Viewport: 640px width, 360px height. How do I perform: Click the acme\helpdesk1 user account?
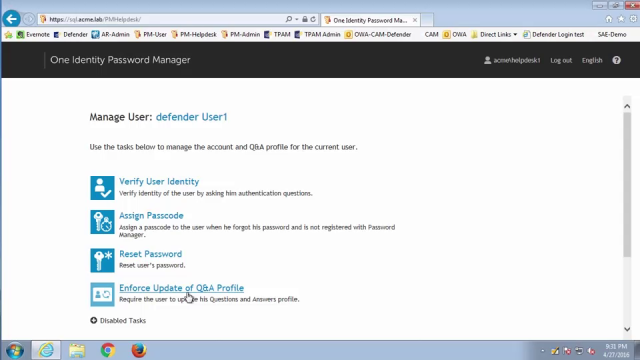tap(512, 60)
